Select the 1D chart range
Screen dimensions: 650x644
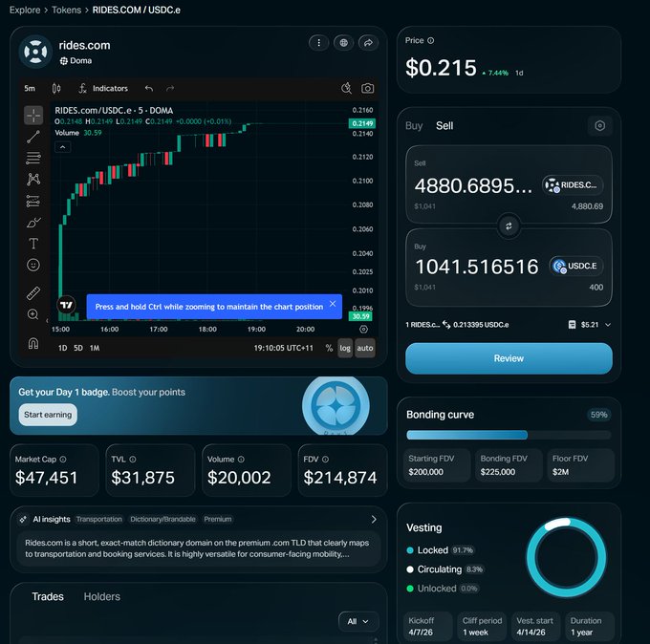point(62,348)
